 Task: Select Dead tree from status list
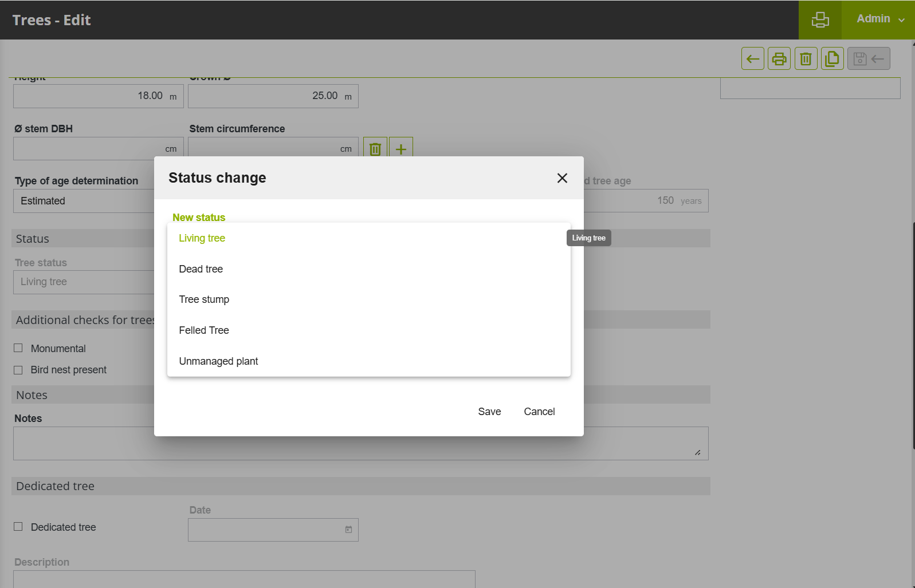coord(201,269)
